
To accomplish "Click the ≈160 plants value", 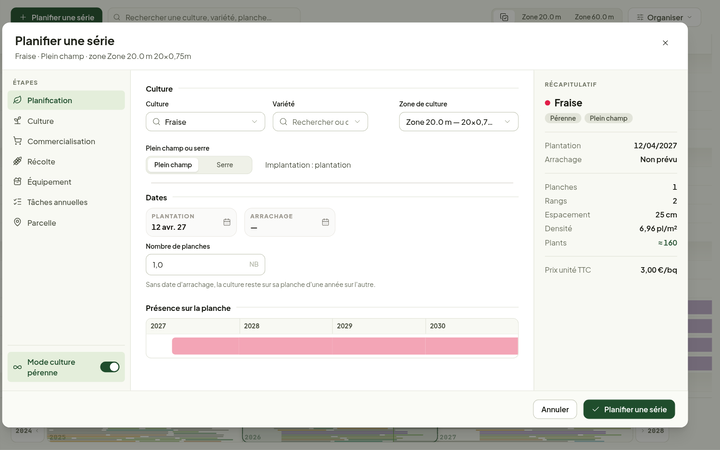I will 667,242.
